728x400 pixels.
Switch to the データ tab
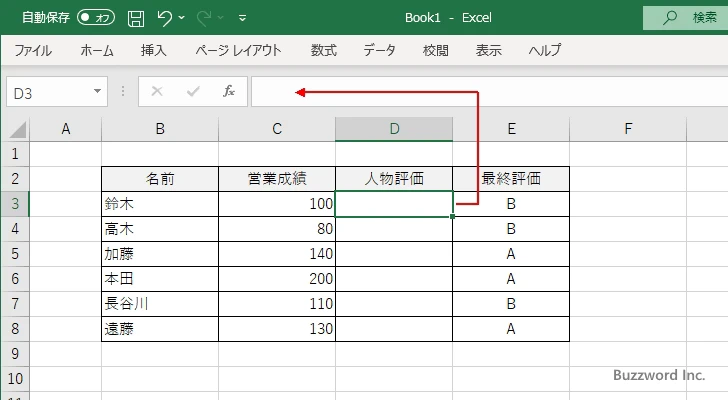[379, 50]
